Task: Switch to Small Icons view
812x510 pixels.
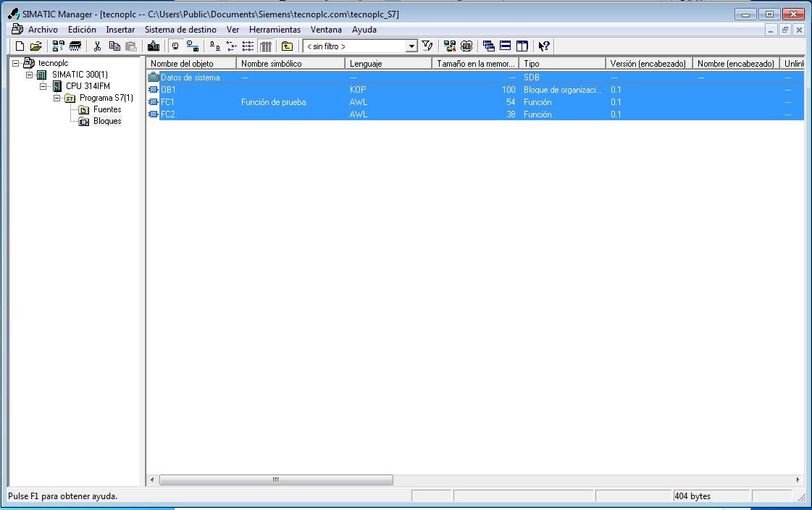Action: click(x=232, y=46)
